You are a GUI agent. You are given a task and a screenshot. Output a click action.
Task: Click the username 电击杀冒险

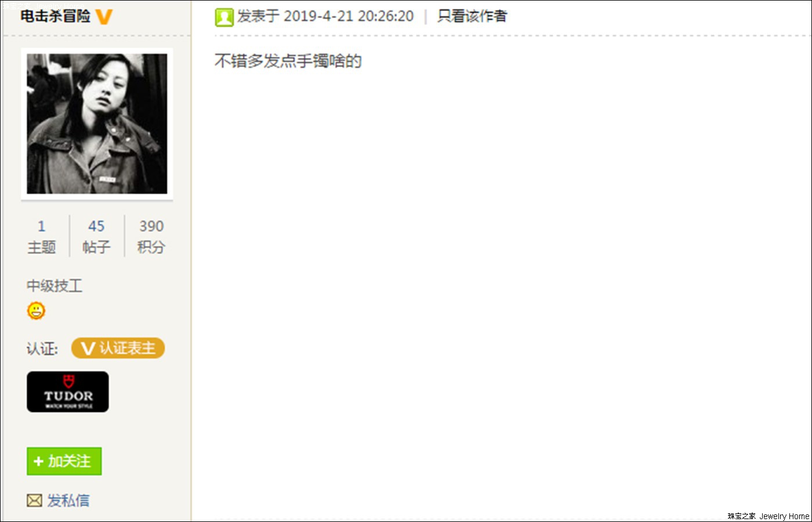56,16
